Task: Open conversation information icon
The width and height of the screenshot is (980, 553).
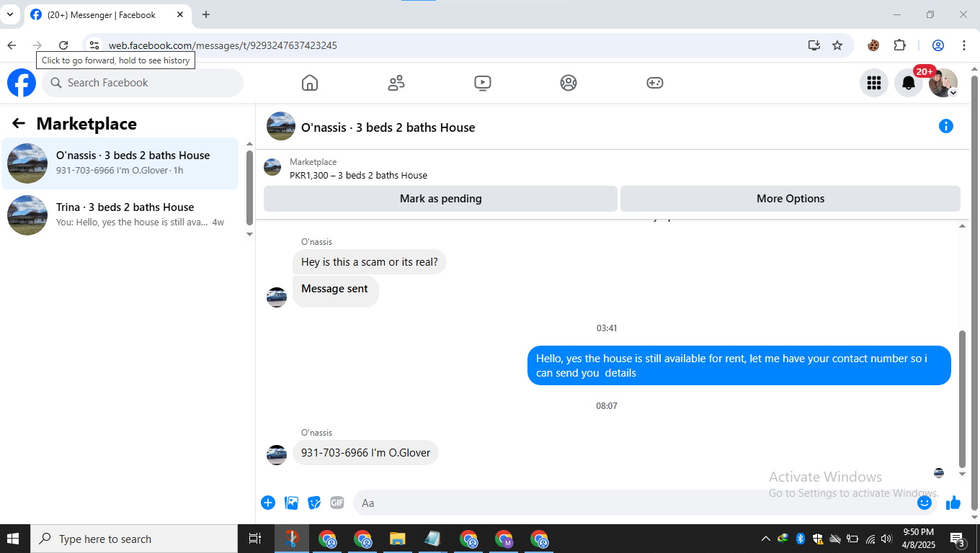Action: 946,126
